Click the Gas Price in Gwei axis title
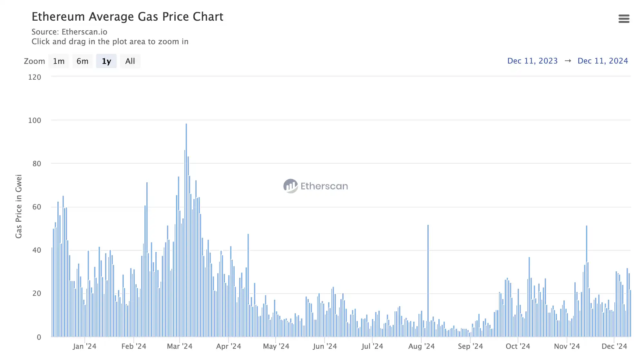Screen dimensions: 644x362 pos(19,206)
